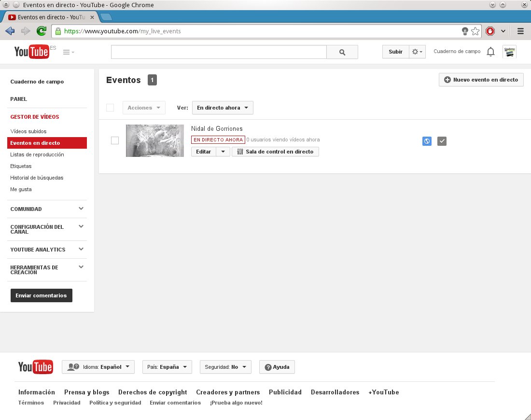This screenshot has width=531, height=420.
Task: Open the Chrome hamburger menu
Action: (x=520, y=31)
